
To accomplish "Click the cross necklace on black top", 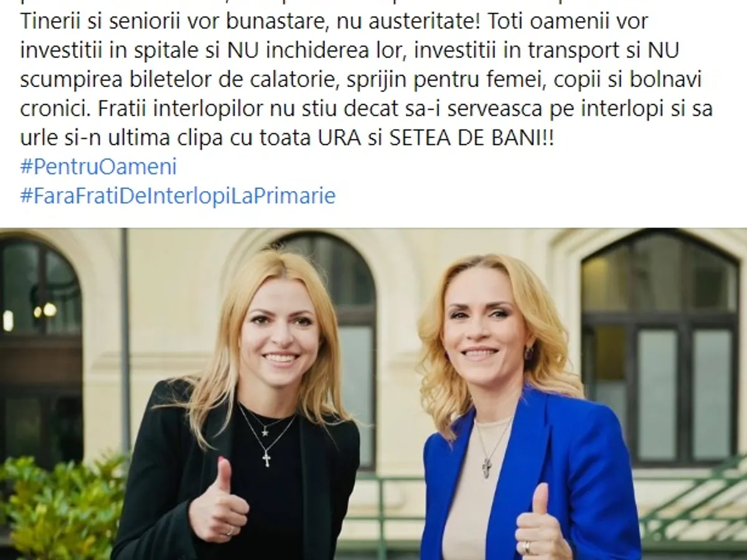I will [x=266, y=459].
